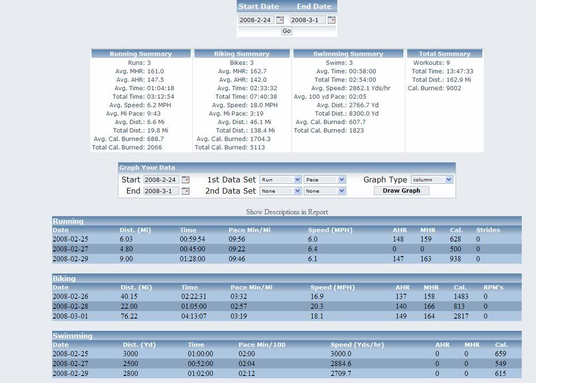
Task: Click biking date 2008-02-26
Action: 70,296
